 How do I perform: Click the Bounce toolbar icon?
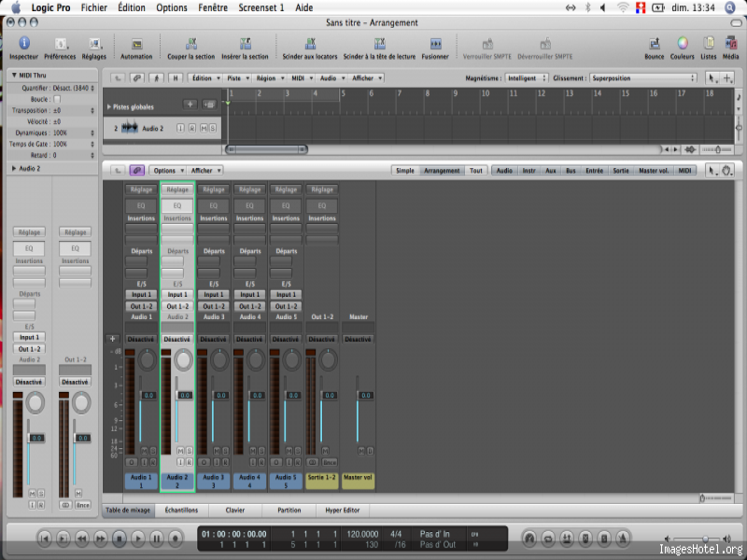pyautogui.click(x=655, y=43)
